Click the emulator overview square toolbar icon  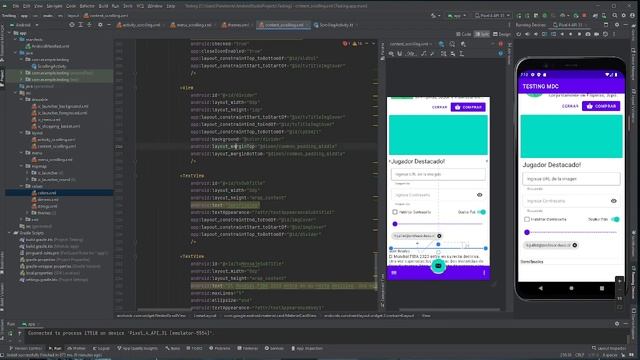pyautogui.click(x=579, y=34)
